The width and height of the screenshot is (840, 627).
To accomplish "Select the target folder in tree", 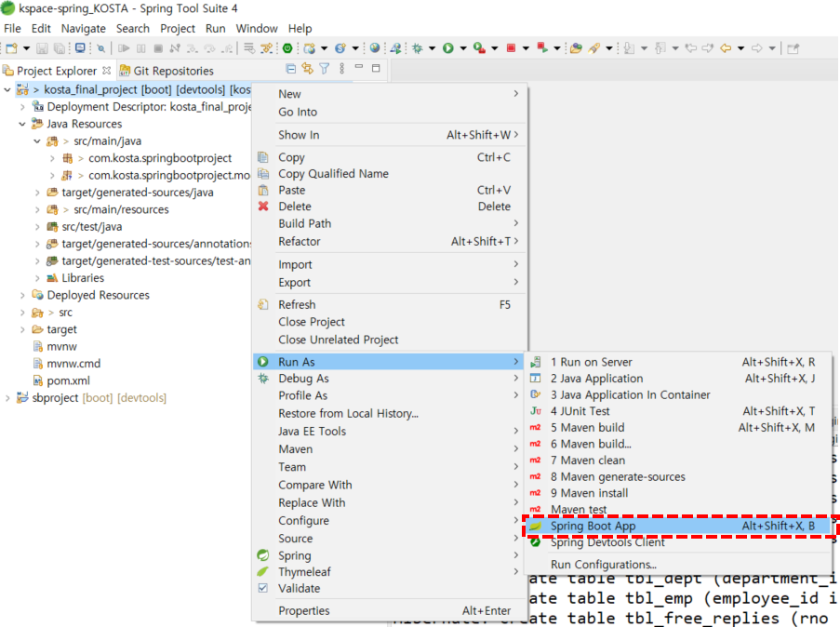I will (61, 329).
